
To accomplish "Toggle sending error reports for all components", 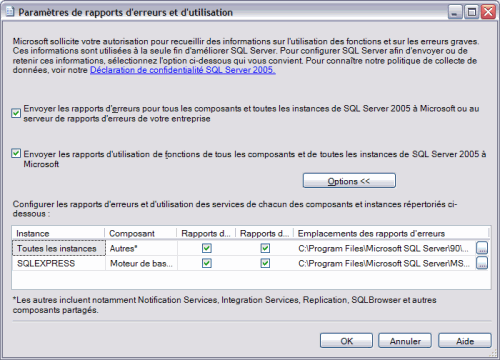I will tap(16, 113).
